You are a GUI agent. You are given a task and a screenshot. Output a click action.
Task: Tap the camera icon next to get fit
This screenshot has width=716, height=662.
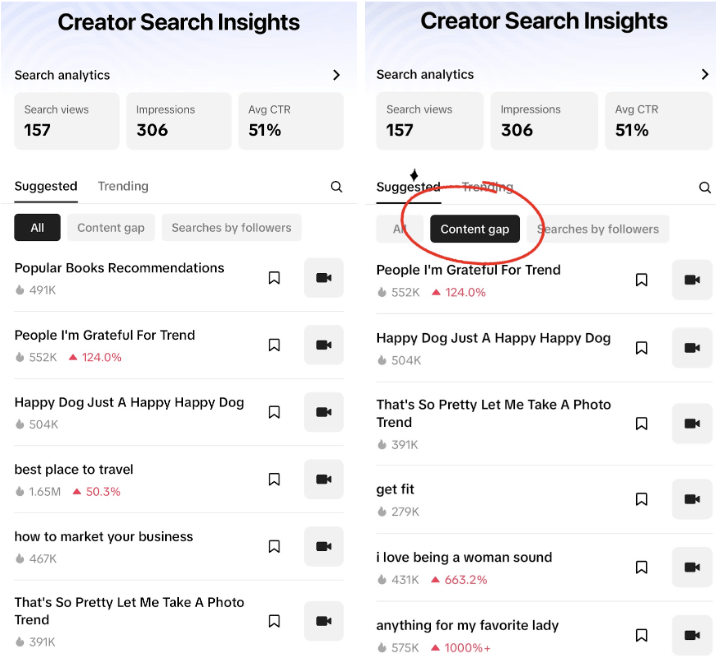(x=691, y=499)
